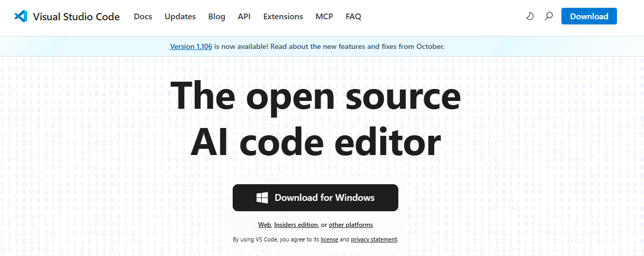This screenshot has height=256, width=644.
Task: Click 'AI code editor' headline text
Action: click(x=315, y=140)
